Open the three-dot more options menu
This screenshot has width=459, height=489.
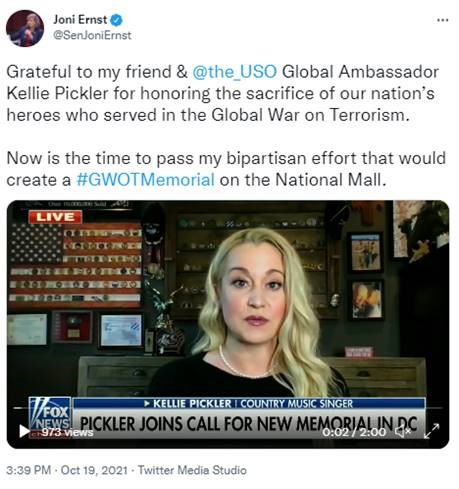point(442,21)
